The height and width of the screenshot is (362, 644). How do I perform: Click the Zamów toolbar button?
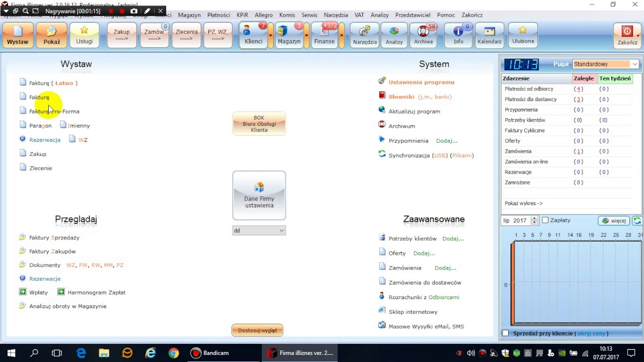(154, 35)
